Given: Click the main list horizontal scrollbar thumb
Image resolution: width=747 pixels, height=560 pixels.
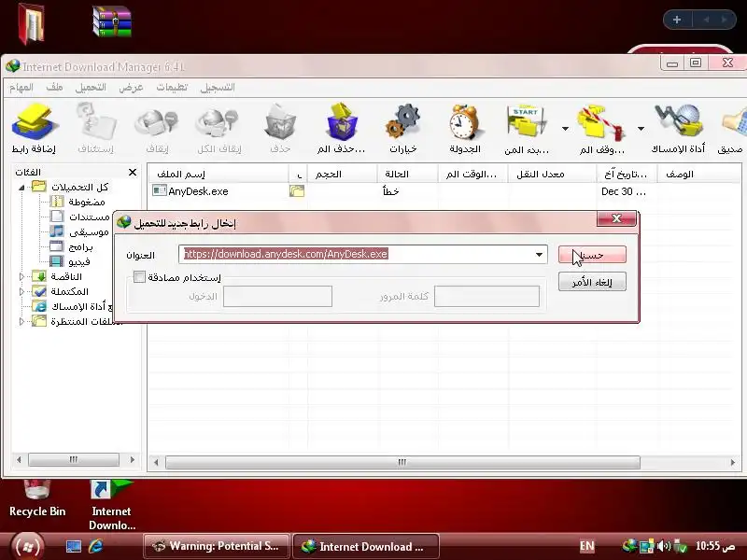Looking at the screenshot, I should coord(402,462).
